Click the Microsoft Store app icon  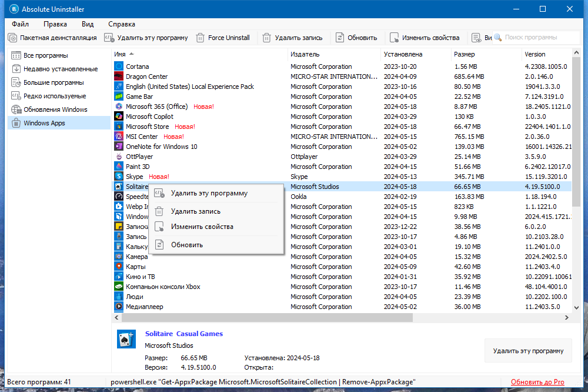pyautogui.click(x=119, y=127)
